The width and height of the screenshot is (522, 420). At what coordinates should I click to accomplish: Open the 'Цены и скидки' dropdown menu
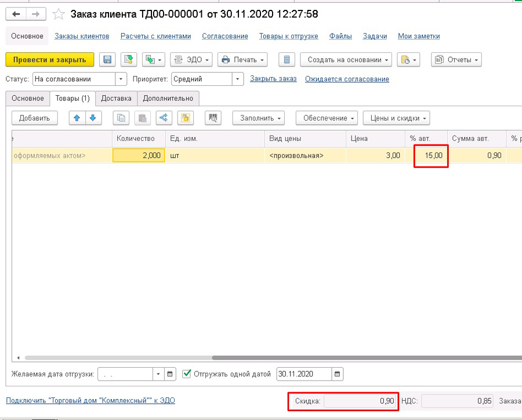pyautogui.click(x=396, y=118)
